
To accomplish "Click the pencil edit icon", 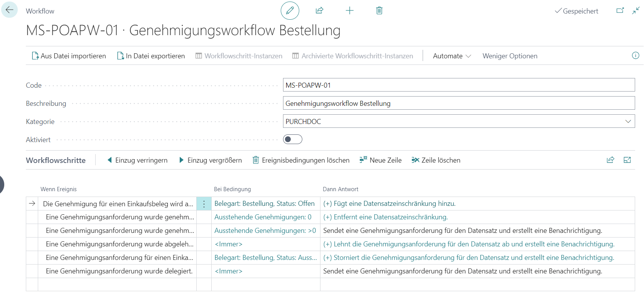I will click(290, 10).
